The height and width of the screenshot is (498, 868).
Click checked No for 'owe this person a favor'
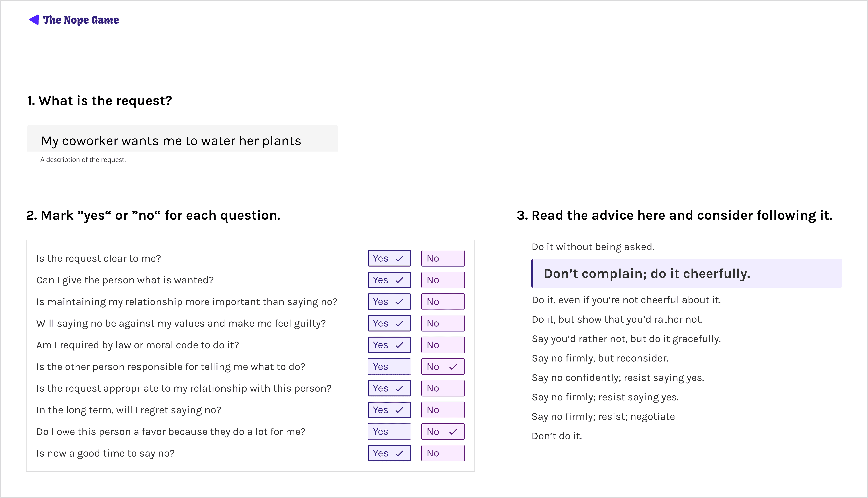click(443, 432)
